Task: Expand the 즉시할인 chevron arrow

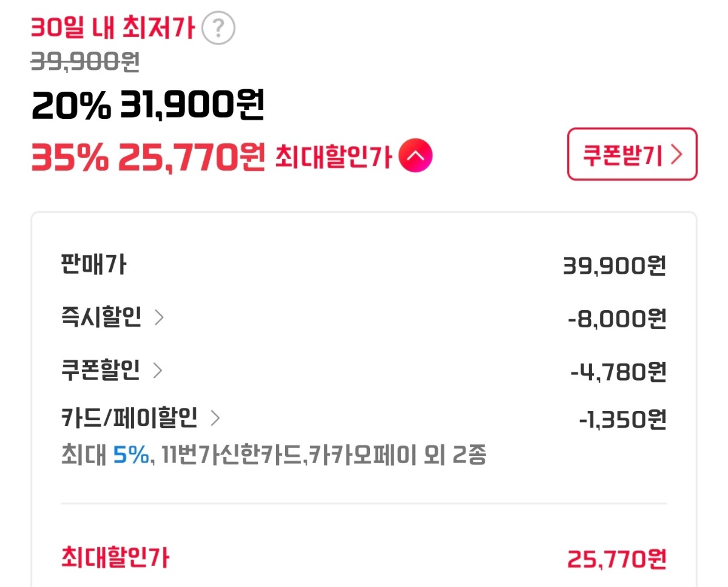Action: tap(159, 317)
